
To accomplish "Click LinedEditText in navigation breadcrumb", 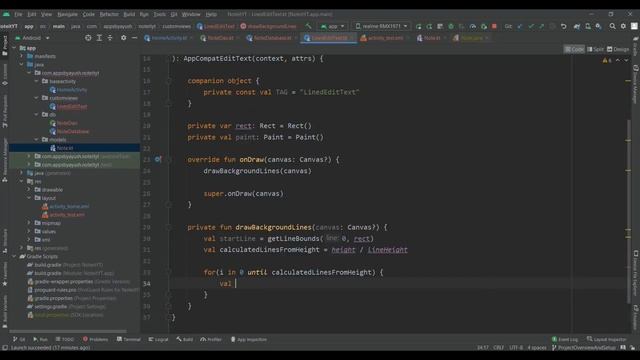I will click(x=216, y=26).
